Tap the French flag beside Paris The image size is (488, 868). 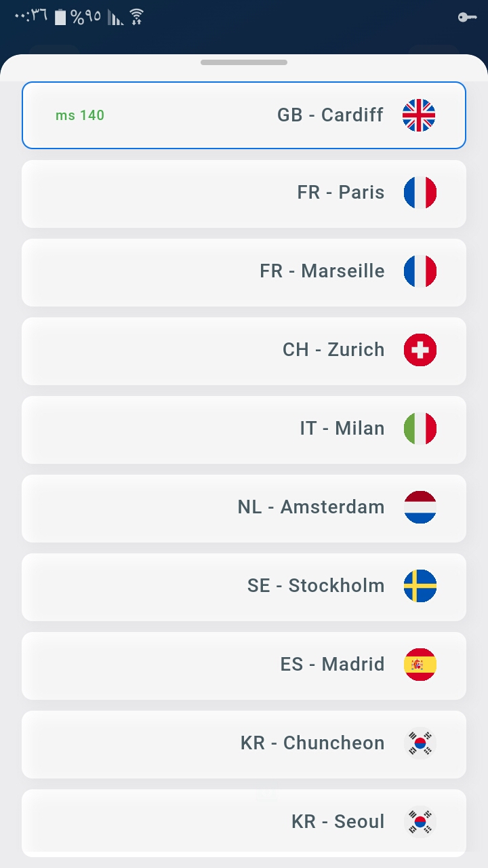coord(420,193)
